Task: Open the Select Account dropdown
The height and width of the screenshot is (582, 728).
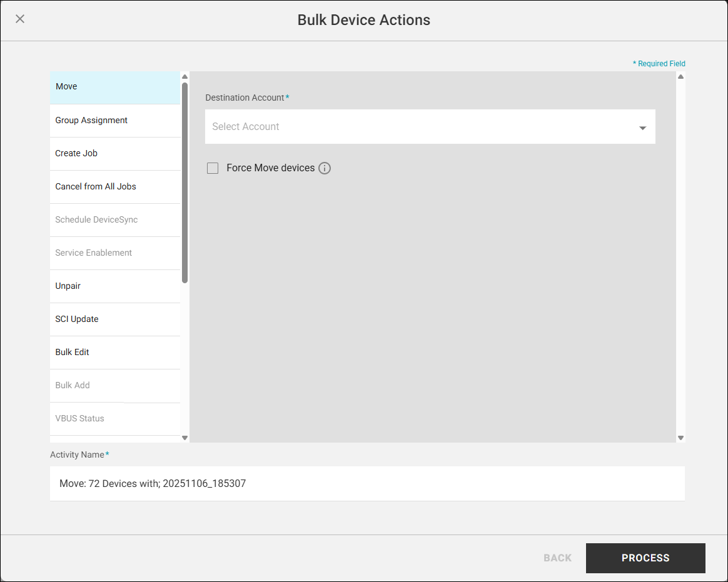Action: pos(430,127)
